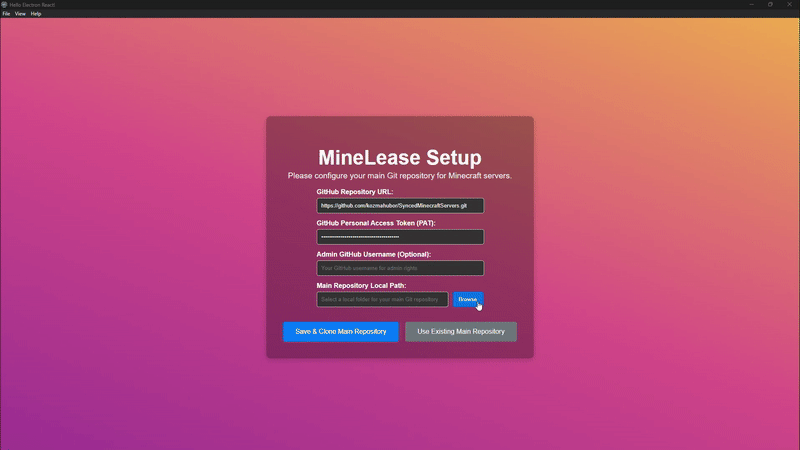Click the MineLease Setup heading
Image resolution: width=800 pixels, height=450 pixels.
[x=400, y=158]
